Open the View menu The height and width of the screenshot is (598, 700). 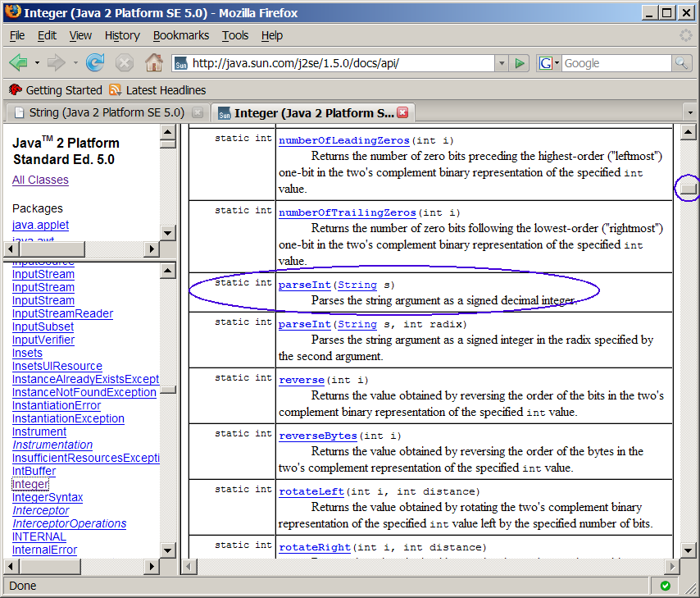pyautogui.click(x=80, y=36)
